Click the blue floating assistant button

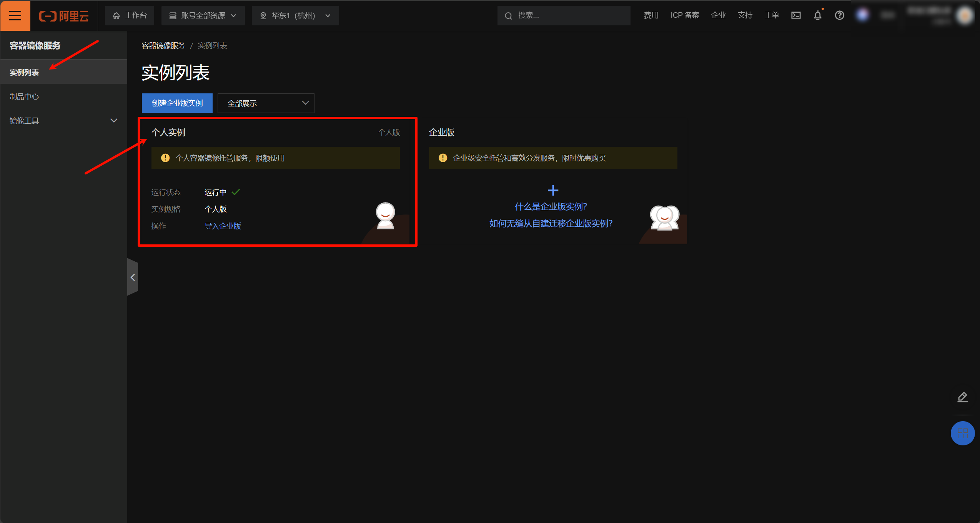962,433
